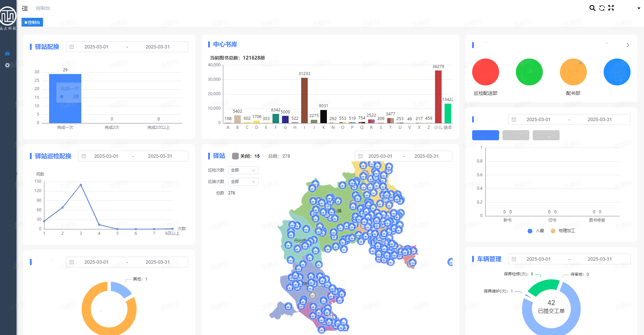Expand the 巡检次数 dropdown
This screenshot has height=335, width=644.
coord(243,170)
